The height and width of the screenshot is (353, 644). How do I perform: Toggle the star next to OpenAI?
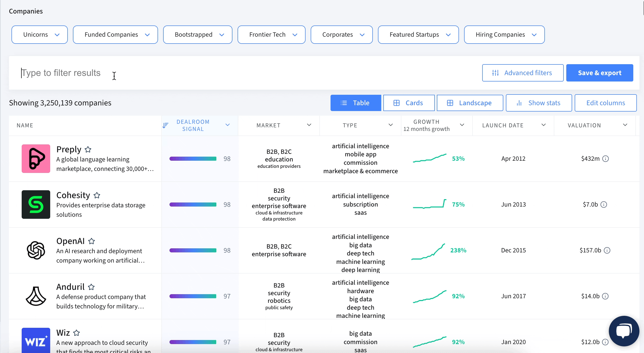pyautogui.click(x=91, y=241)
